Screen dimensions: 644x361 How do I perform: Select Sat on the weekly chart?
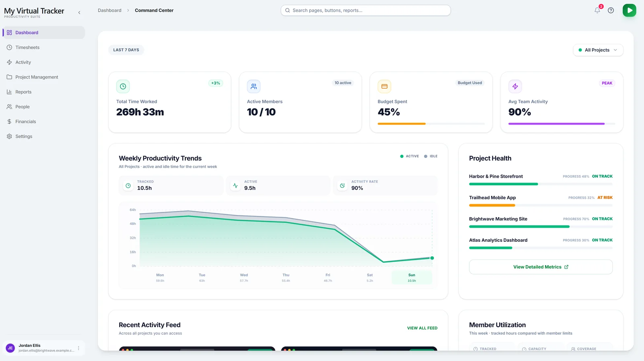(x=370, y=278)
